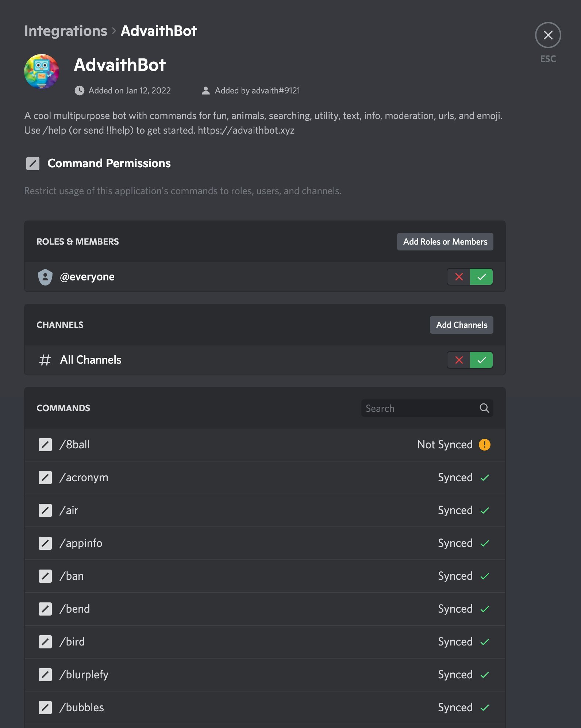Edit permissions icon for /8ball
Screen dimensions: 581x728
45,445
